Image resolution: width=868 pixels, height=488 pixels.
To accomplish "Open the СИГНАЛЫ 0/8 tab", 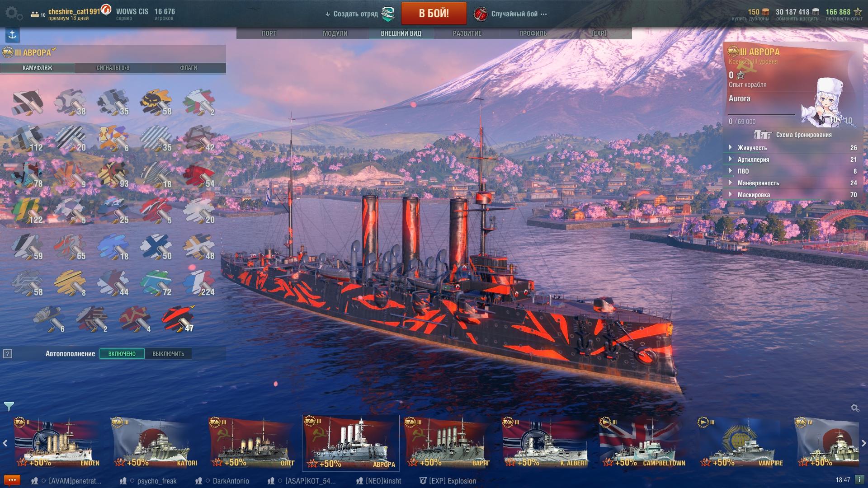I will tap(113, 68).
